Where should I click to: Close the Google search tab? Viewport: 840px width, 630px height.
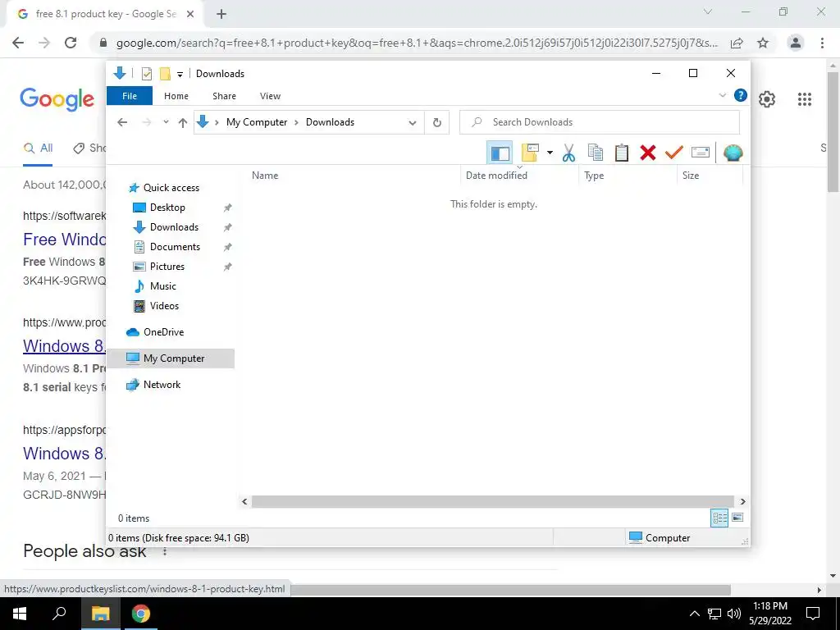coord(190,15)
